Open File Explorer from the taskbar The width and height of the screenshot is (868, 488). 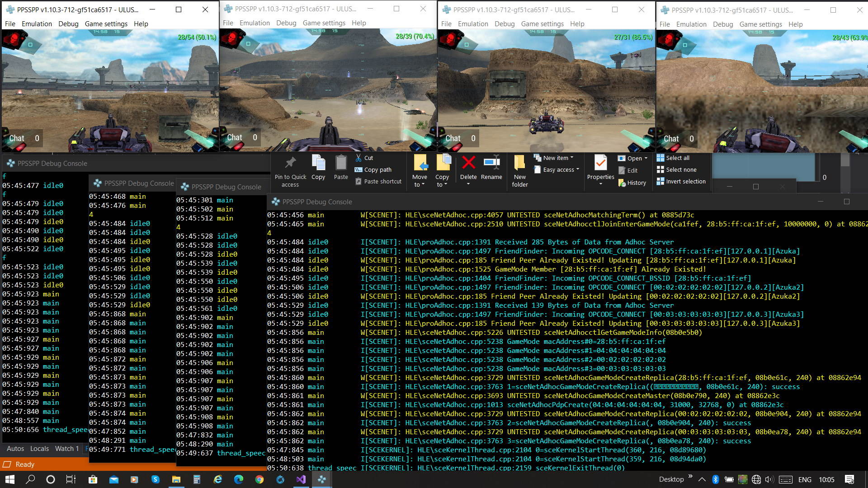point(176,479)
